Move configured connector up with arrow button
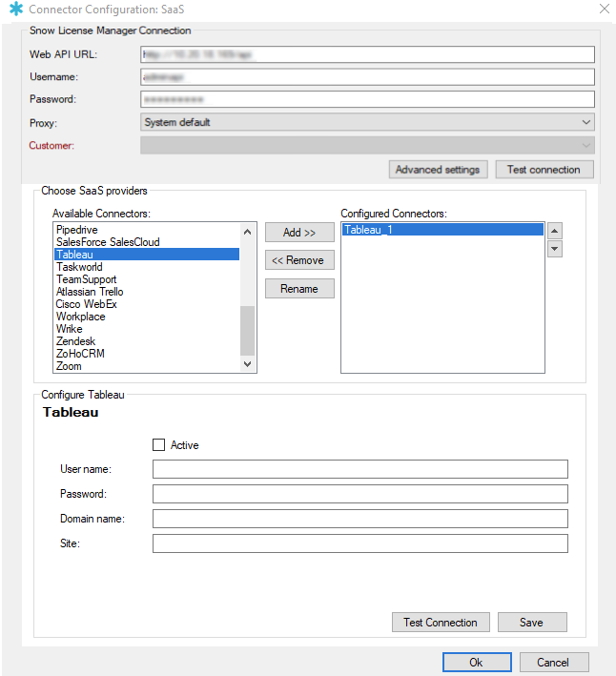 coord(555,231)
